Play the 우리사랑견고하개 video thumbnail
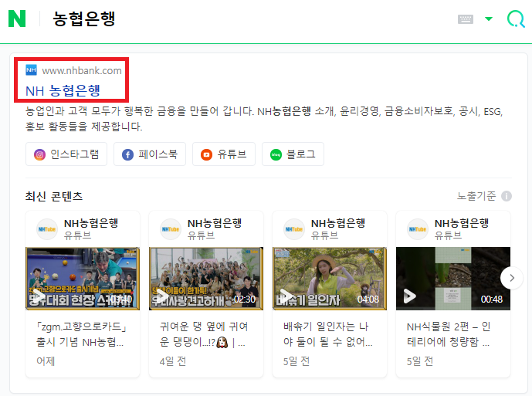Viewport: 532px width, 396px height. tap(206, 279)
